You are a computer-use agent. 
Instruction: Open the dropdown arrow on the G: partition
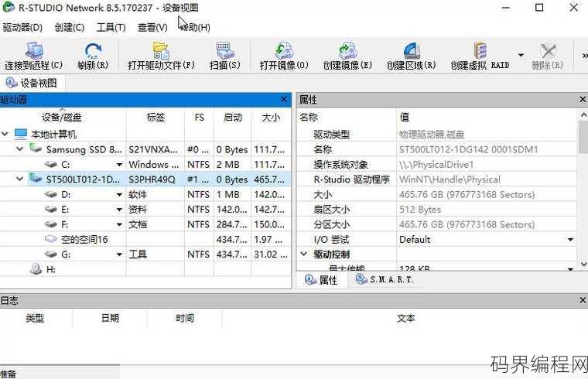(x=119, y=254)
